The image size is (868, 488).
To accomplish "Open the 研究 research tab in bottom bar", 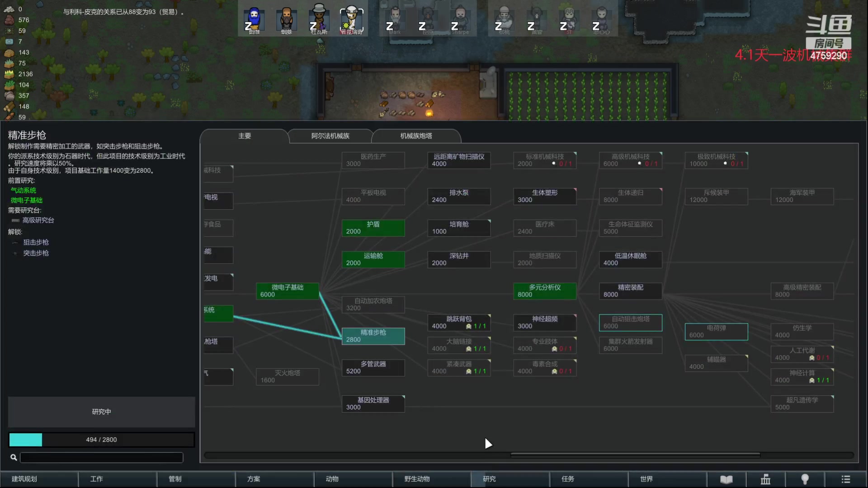I will 510,479.
